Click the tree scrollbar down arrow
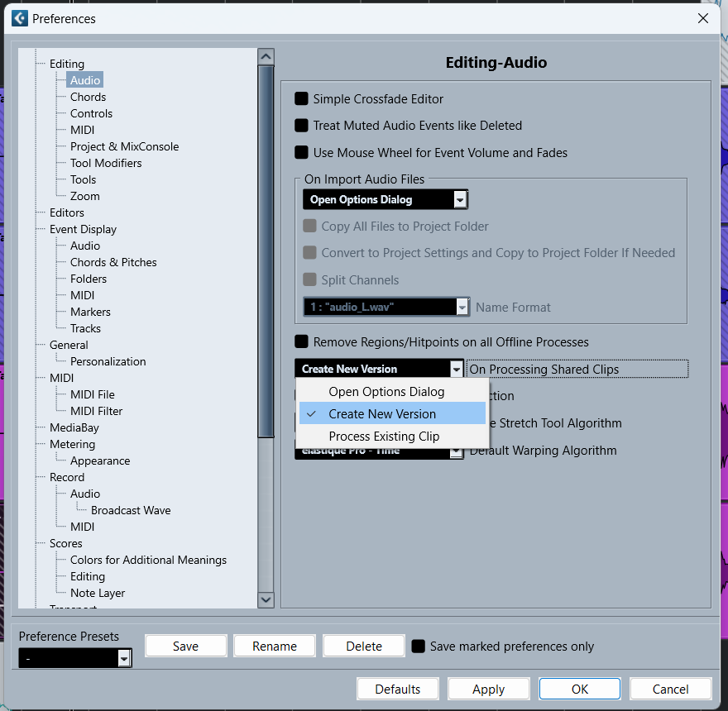Screen dimensions: 728x711 (266, 599)
